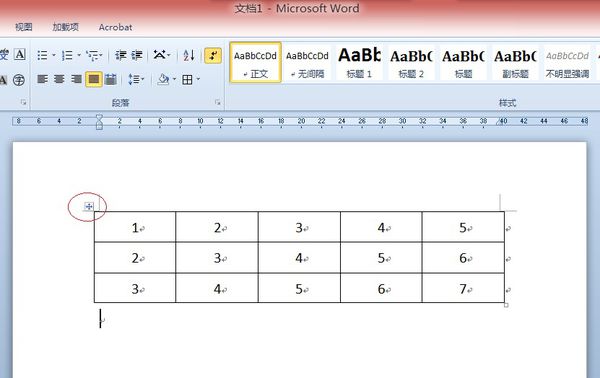Open the borders dropdown arrow

[x=198, y=79]
